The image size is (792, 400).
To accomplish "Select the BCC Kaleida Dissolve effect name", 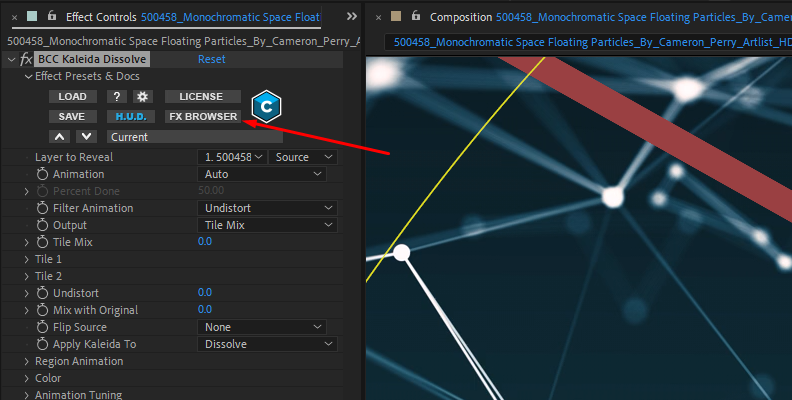I will [92, 59].
